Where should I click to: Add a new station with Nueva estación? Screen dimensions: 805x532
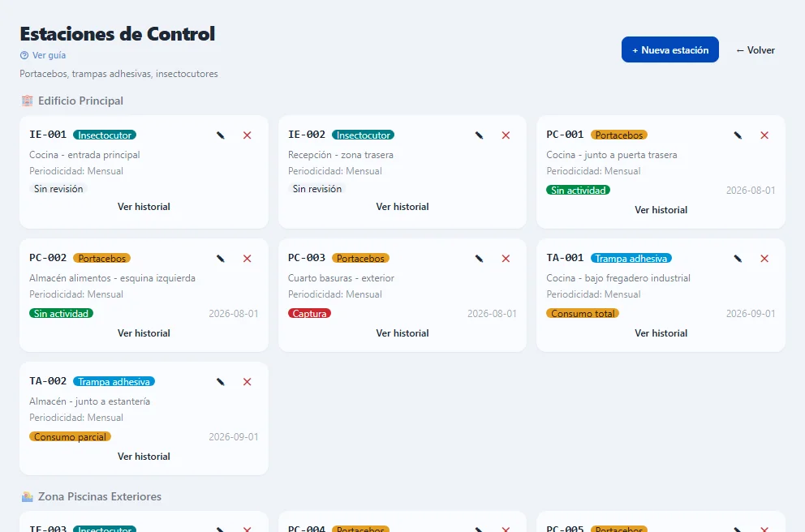click(670, 49)
